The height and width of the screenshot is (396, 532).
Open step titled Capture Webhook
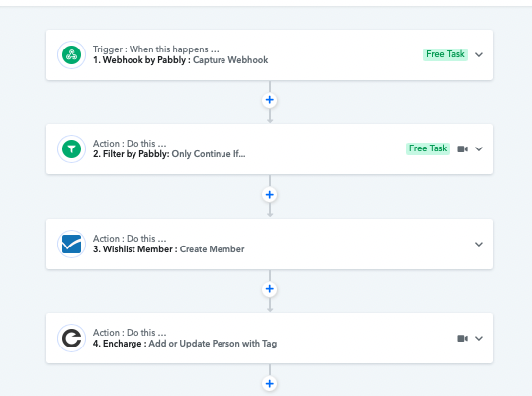tap(230, 60)
